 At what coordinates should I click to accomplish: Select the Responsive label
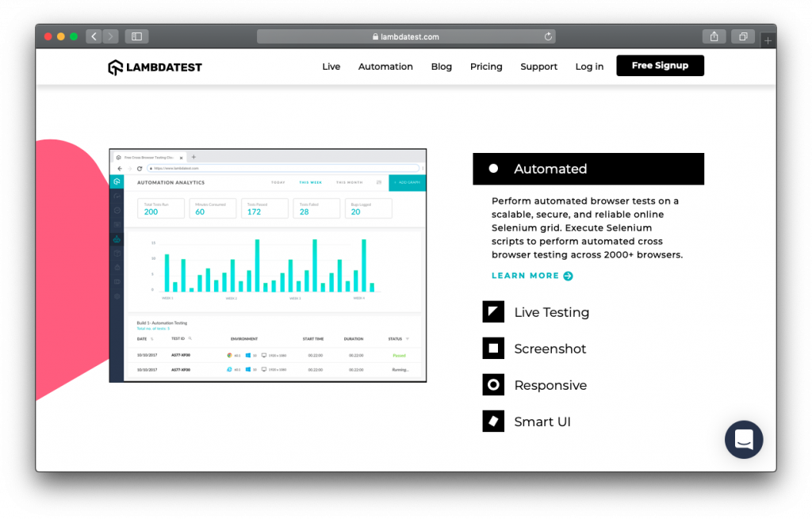[x=550, y=386]
